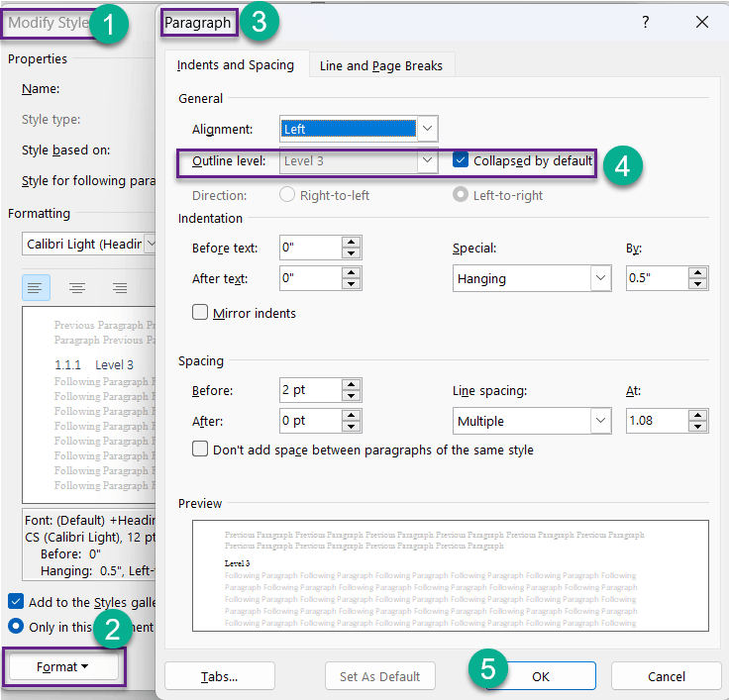This screenshot has height=700, width=729.
Task: Click the line spacing At field
Action: coord(658,421)
